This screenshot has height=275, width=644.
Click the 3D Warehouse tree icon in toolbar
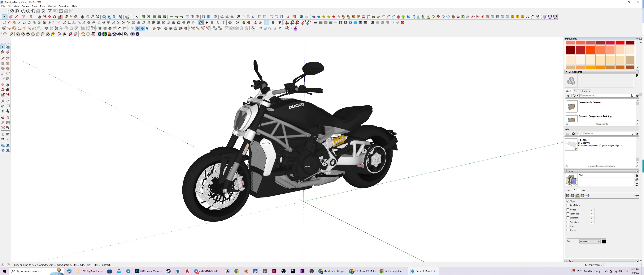105,34
